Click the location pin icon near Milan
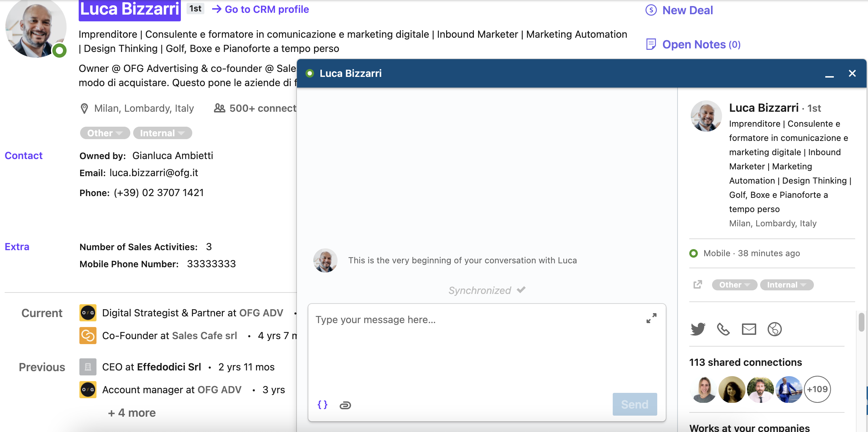The height and width of the screenshot is (432, 868). (x=84, y=109)
